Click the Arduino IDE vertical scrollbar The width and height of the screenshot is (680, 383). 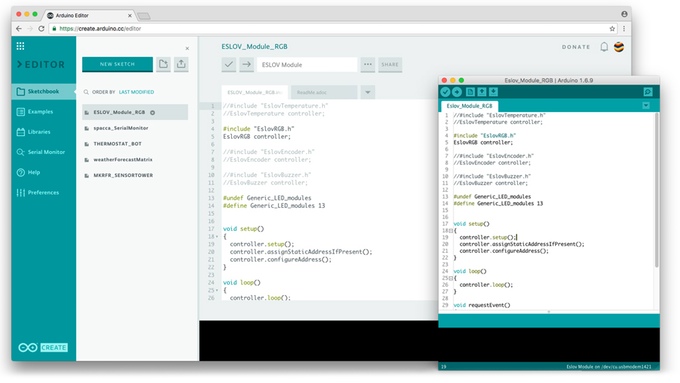(657, 190)
